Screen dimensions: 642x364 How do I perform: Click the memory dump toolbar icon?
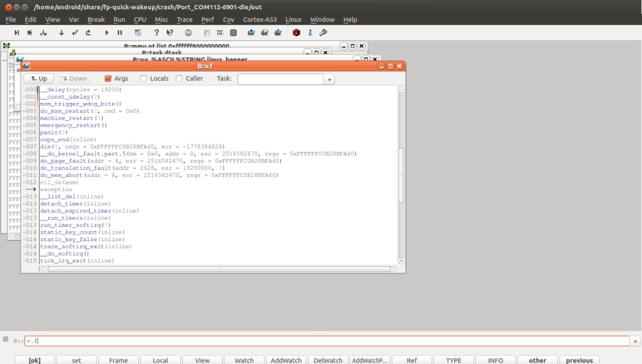220,32
